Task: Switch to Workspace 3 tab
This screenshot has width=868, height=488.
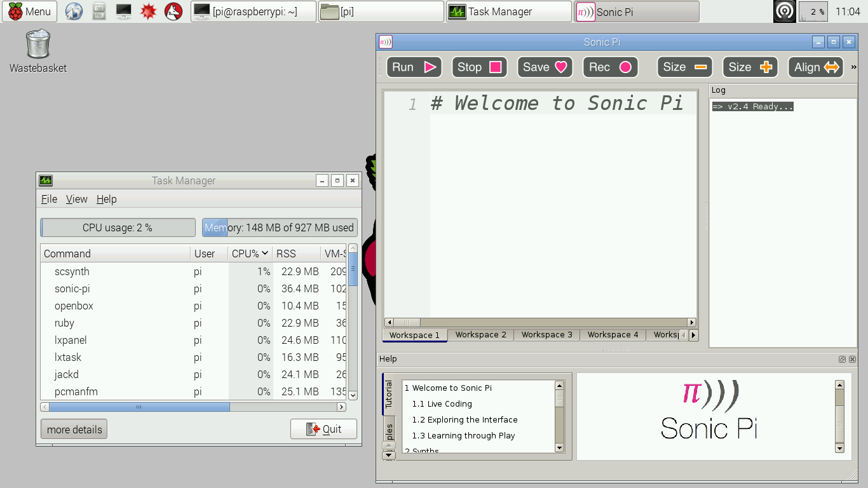Action: (547, 335)
